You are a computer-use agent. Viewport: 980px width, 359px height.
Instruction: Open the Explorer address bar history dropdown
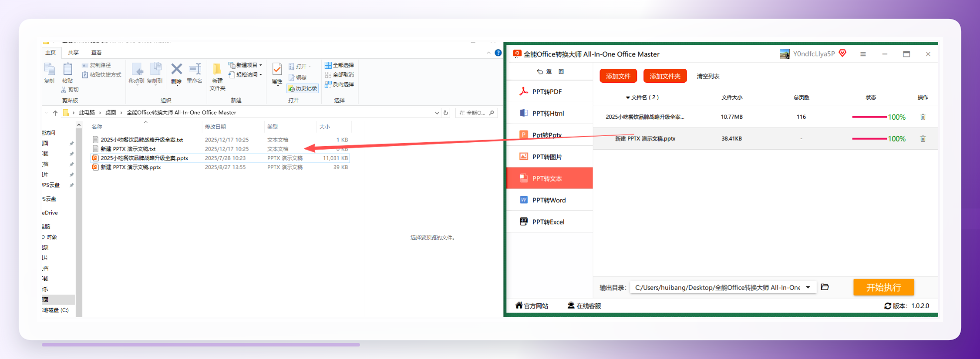[x=437, y=113]
